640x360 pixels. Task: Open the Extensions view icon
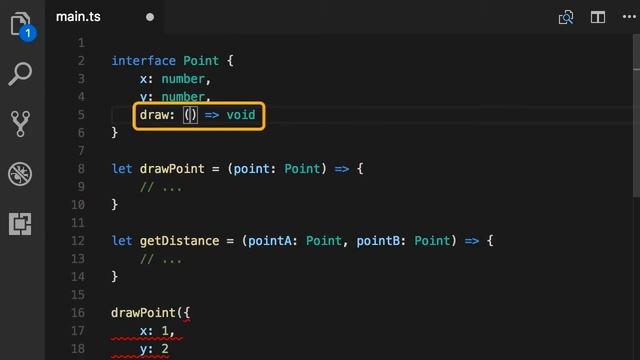tap(20, 224)
